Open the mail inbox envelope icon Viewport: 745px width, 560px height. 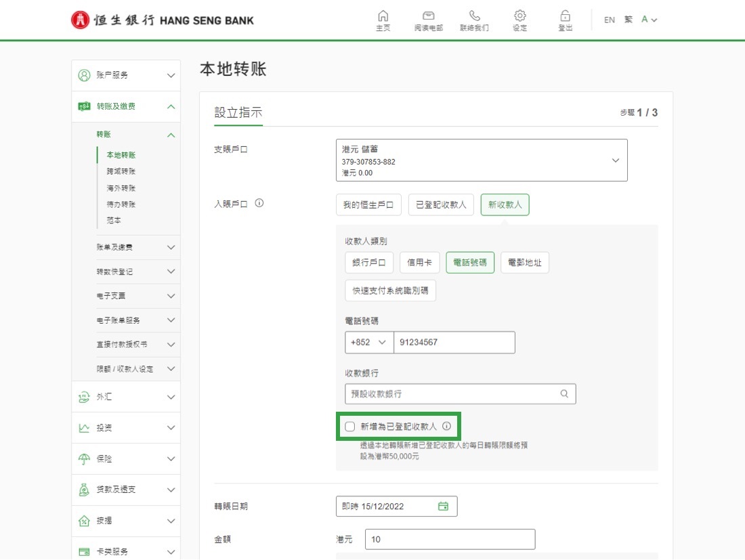pyautogui.click(x=428, y=16)
